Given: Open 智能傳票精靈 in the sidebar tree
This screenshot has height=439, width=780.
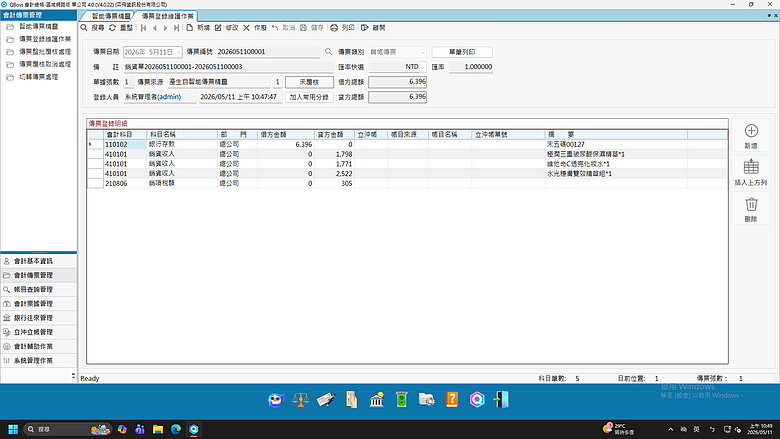Looking at the screenshot, I should [x=39, y=26].
